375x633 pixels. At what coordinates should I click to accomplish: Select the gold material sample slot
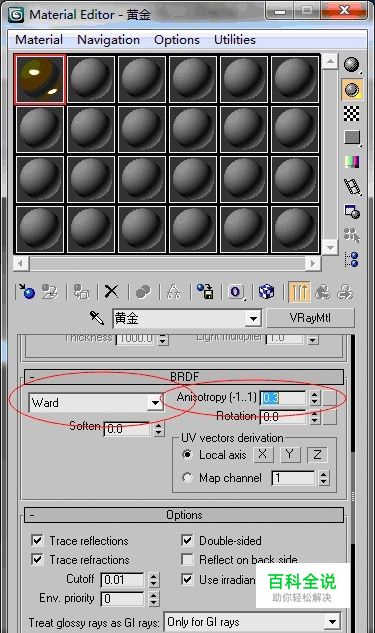(x=40, y=80)
